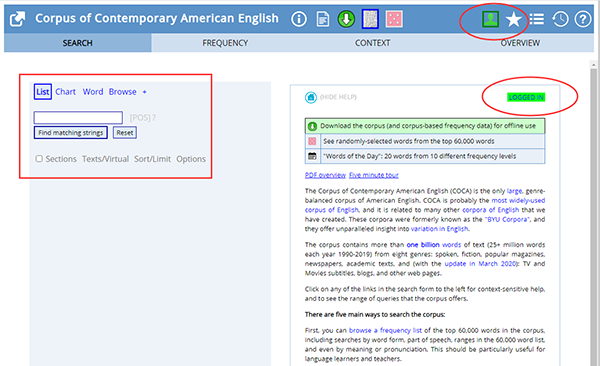Click the pink dice random words icon
Screen dimensions: 600x366
pyautogui.click(x=394, y=19)
